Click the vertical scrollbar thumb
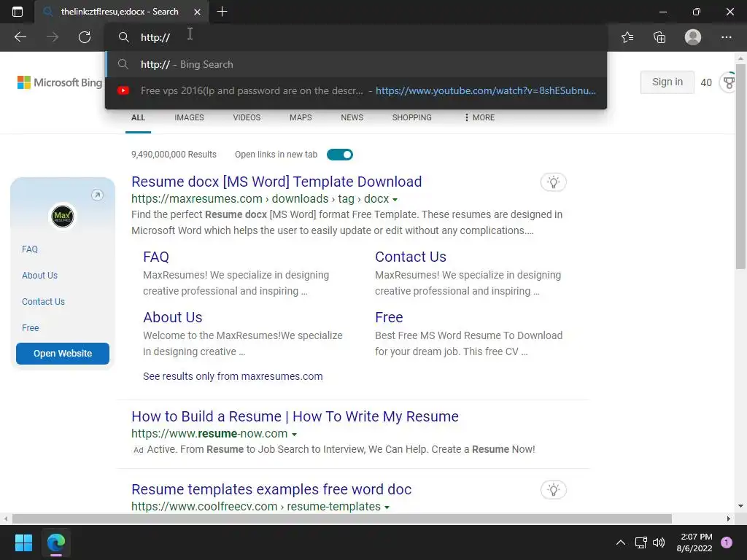The image size is (747, 560). click(x=740, y=167)
